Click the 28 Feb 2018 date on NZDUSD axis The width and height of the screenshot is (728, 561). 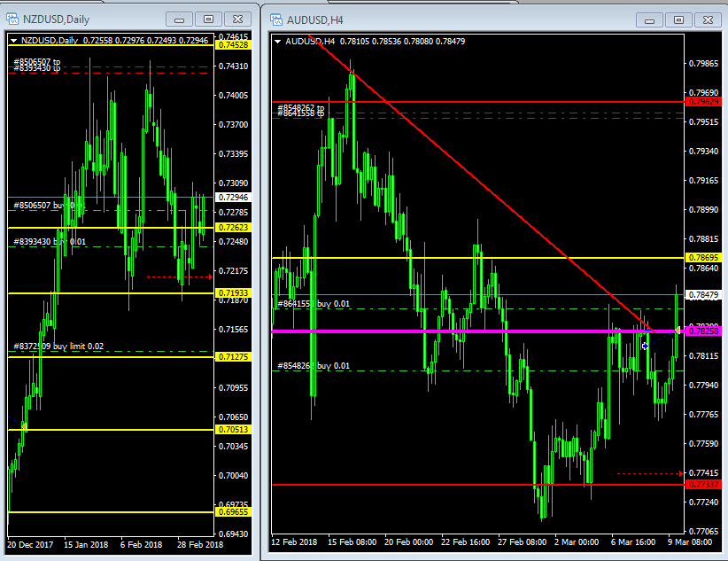click(200, 545)
